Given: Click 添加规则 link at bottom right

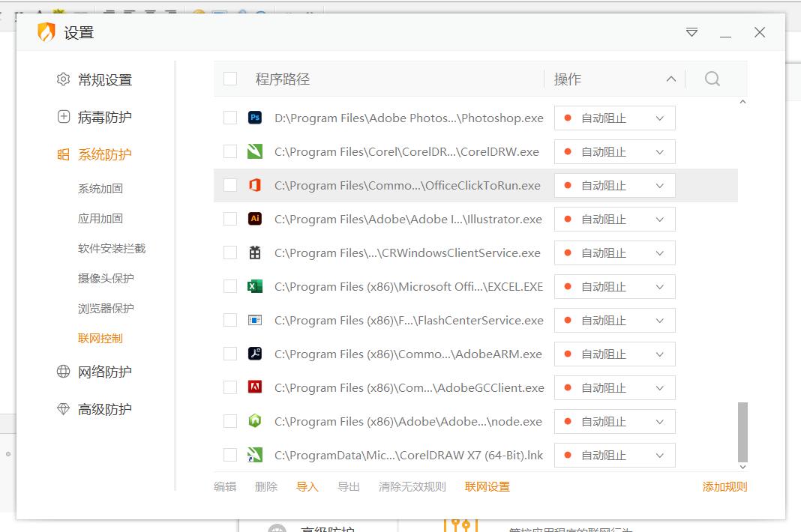Looking at the screenshot, I should pyautogui.click(x=724, y=486).
